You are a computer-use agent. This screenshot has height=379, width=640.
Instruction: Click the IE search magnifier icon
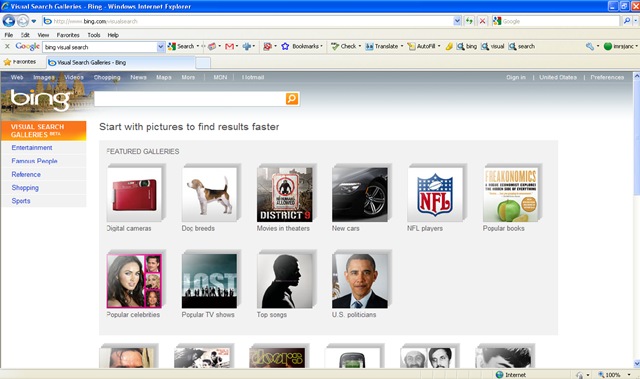click(x=627, y=21)
